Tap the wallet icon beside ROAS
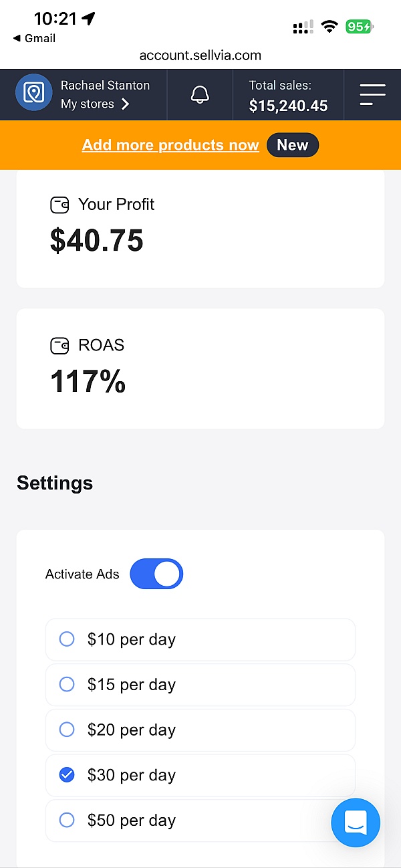 point(59,346)
